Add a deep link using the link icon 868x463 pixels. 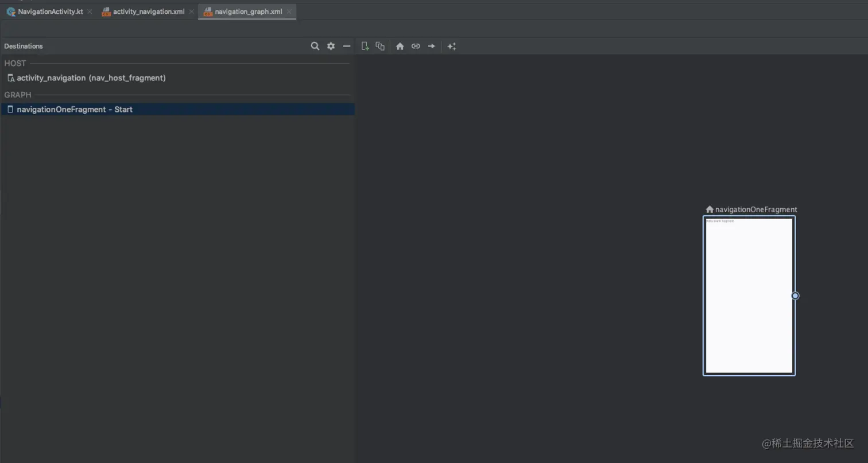pyautogui.click(x=416, y=46)
